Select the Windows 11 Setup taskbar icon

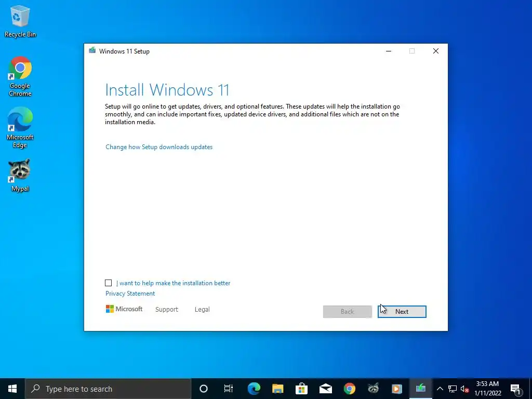[x=421, y=389]
